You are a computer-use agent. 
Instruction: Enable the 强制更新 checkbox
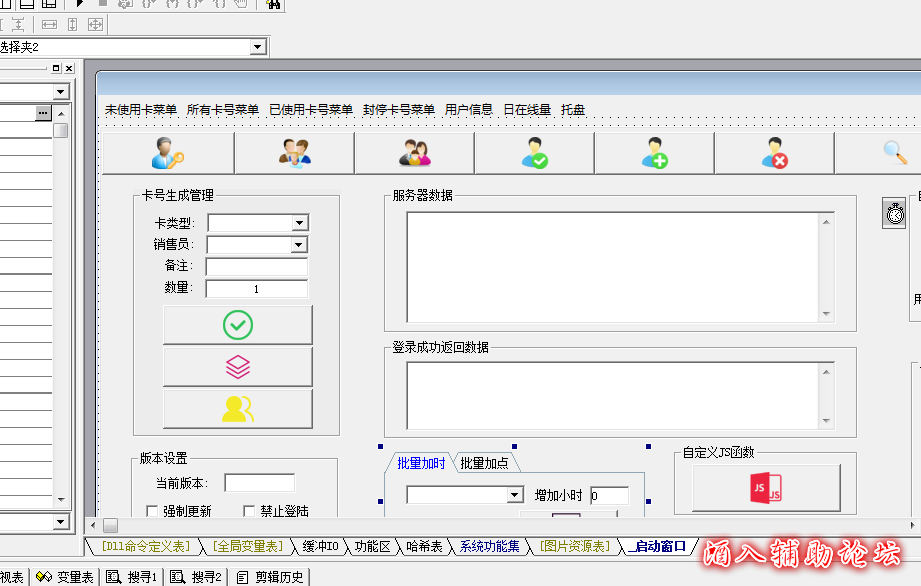pos(153,512)
